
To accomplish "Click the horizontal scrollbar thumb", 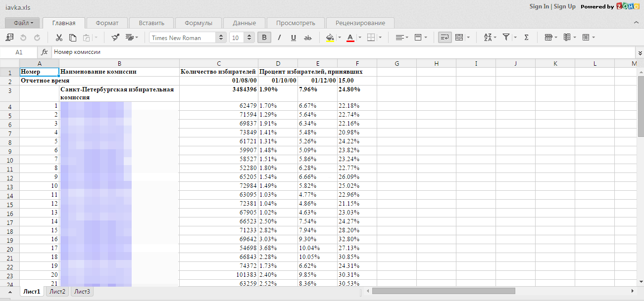I will 444,291.
